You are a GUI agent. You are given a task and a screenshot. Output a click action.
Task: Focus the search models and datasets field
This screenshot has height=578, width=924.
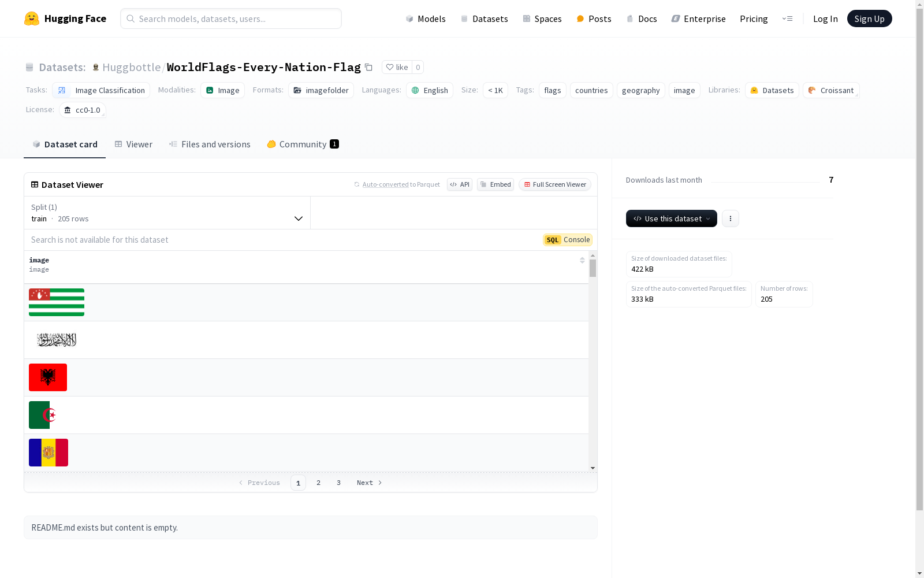point(231,18)
